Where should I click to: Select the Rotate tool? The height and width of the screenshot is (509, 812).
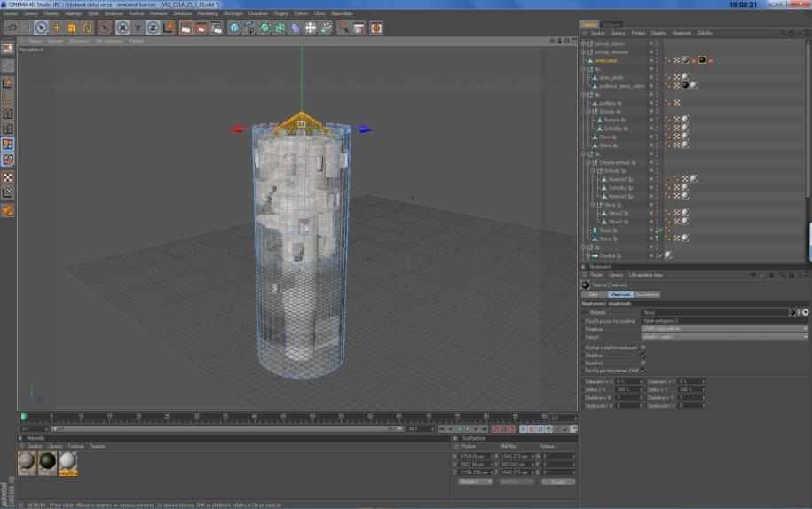(87, 28)
